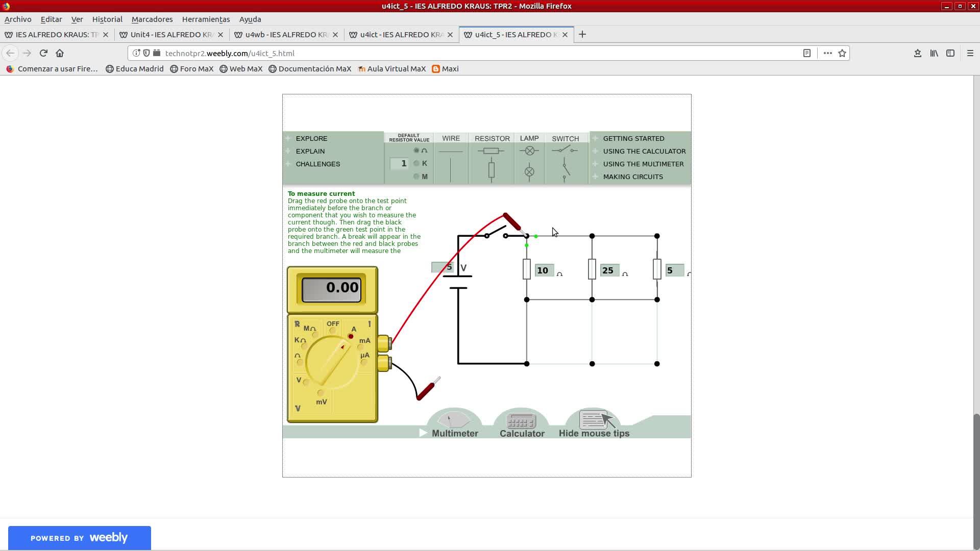Set multimeter dial to mA position
This screenshot has width=980, height=551.
361,346
